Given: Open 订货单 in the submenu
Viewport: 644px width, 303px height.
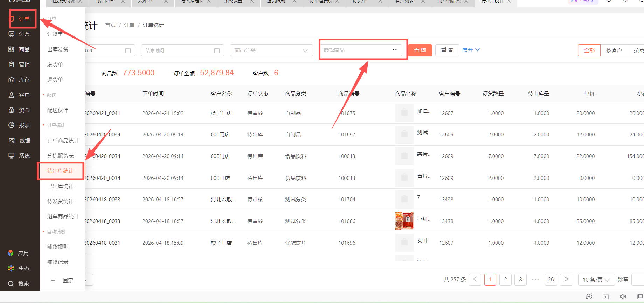Looking at the screenshot, I should [x=55, y=34].
